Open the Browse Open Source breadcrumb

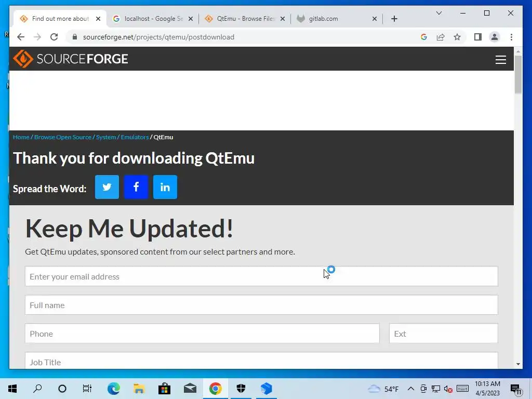click(63, 137)
